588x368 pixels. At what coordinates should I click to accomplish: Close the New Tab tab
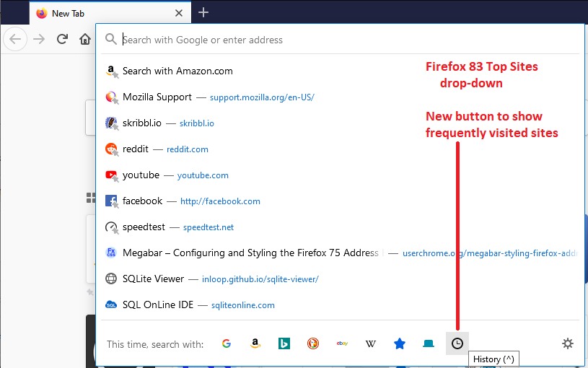point(179,13)
